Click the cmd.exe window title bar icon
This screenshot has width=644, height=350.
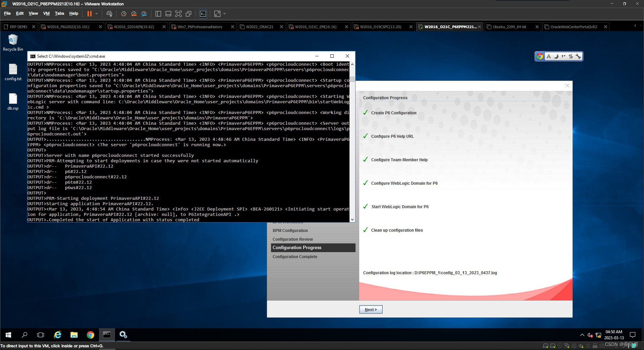coord(33,56)
